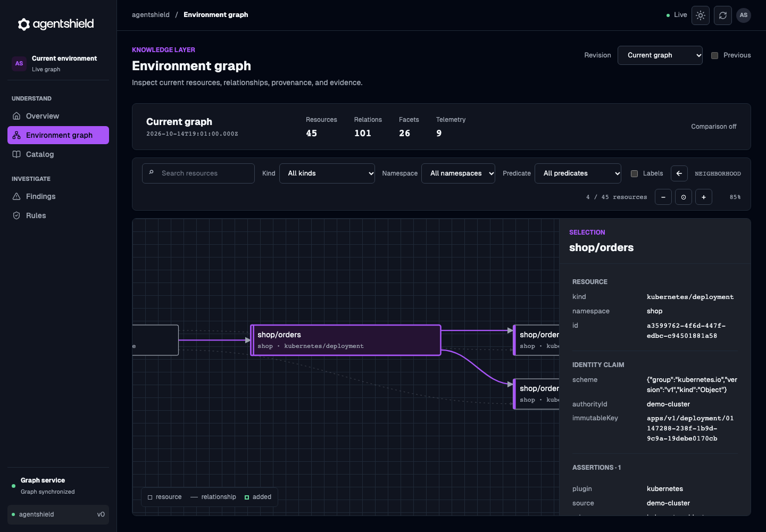Open the Revision dropdown
The width and height of the screenshot is (766, 532).
click(660, 55)
